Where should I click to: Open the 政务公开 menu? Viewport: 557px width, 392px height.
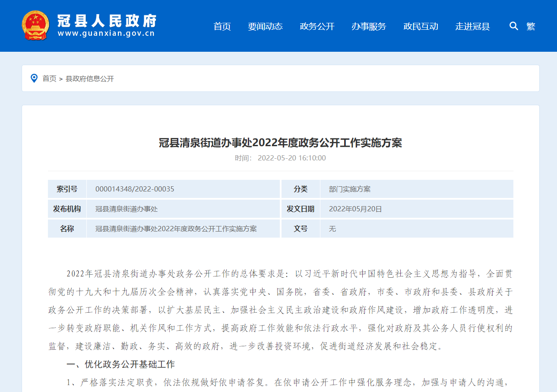(317, 26)
